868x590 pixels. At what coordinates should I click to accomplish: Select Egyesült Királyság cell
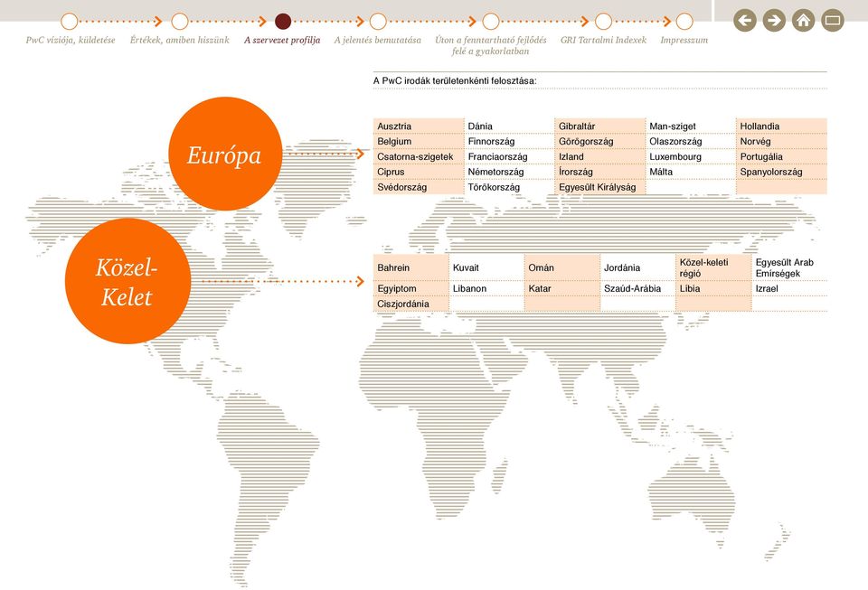pos(600,187)
